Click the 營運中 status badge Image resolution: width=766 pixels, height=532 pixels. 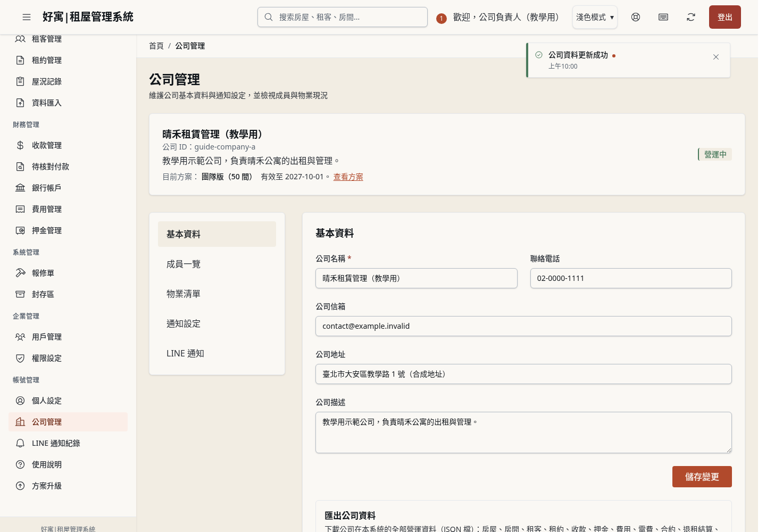click(715, 154)
